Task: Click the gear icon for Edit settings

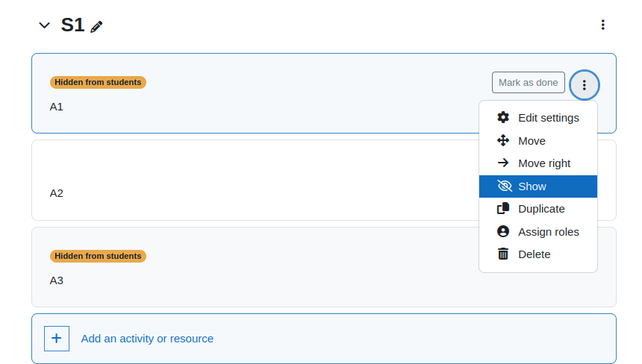Action: 503,117
